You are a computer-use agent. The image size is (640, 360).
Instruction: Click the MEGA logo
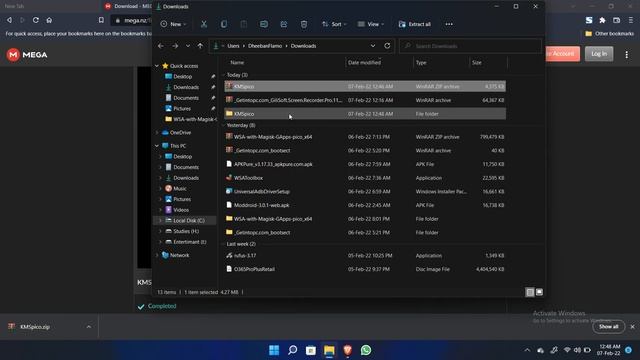tap(27, 55)
